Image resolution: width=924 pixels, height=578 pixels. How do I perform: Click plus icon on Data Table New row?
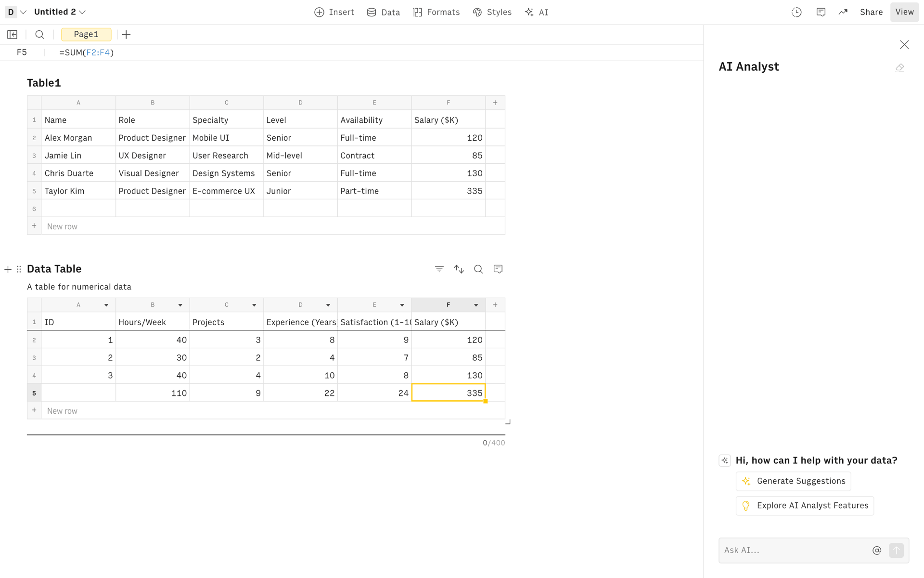click(34, 410)
